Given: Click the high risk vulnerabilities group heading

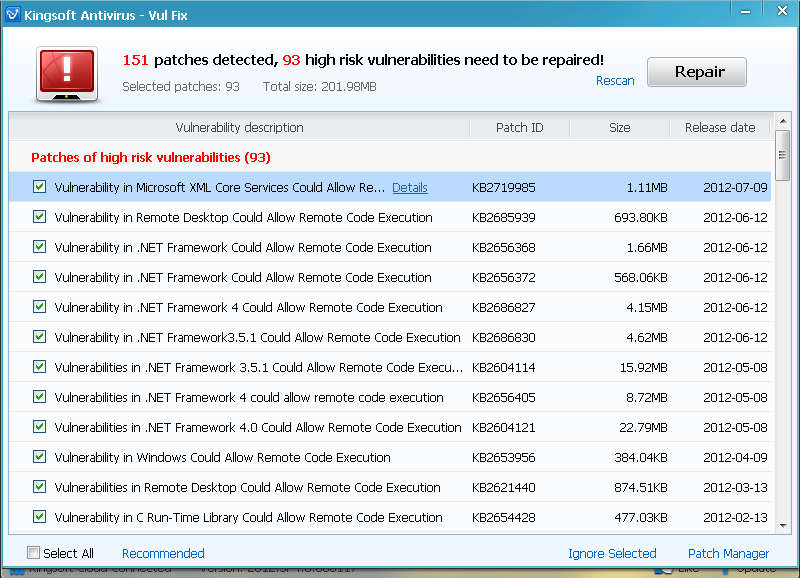Looking at the screenshot, I should click(150, 157).
